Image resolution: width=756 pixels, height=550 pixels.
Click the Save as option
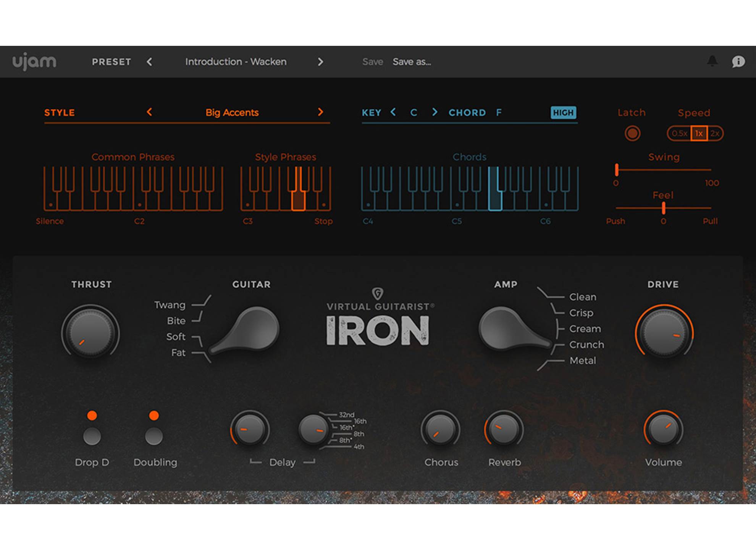tap(411, 61)
